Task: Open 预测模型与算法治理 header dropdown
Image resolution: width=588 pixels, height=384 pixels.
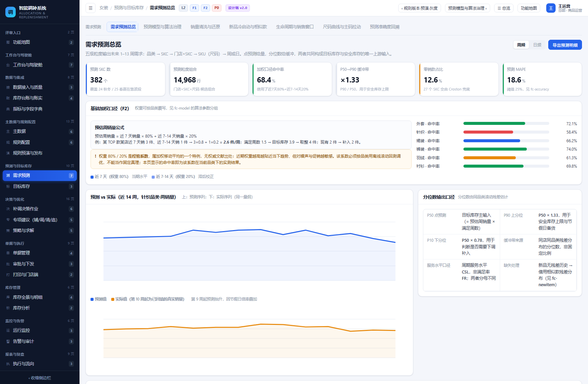Action: coord(467,8)
